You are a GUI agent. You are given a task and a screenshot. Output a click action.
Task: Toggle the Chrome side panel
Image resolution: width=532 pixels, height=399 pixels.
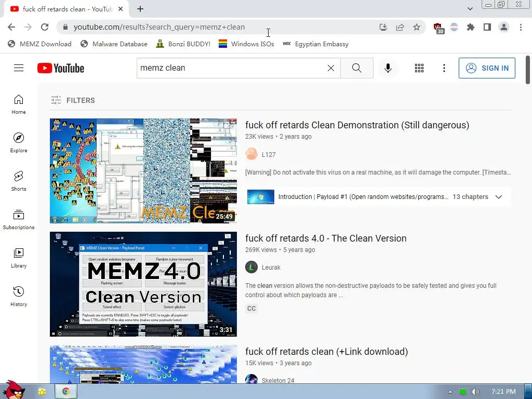tap(487, 27)
